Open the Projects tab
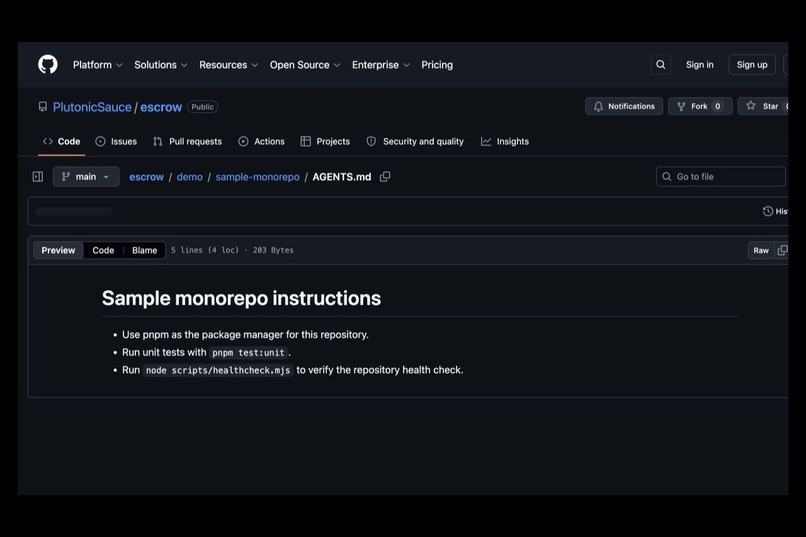Screen dimensions: 806x537 tap(325, 141)
